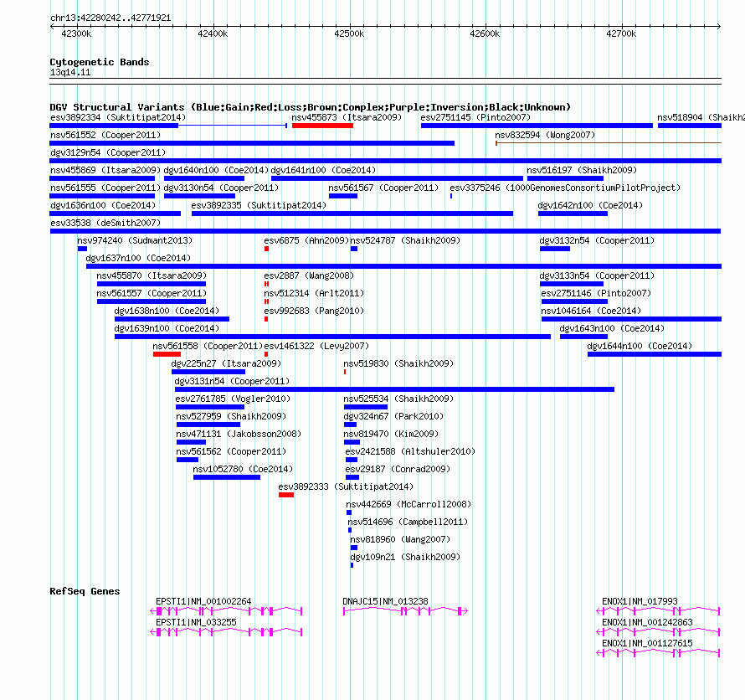Click nsv1046164 (Coe2014) label
The image size is (745, 700).
click(591, 311)
